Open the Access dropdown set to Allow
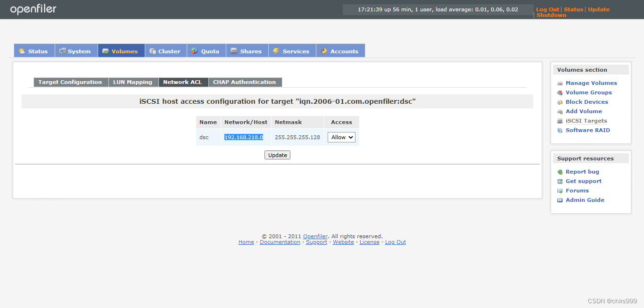This screenshot has height=308, width=644. pyautogui.click(x=341, y=137)
